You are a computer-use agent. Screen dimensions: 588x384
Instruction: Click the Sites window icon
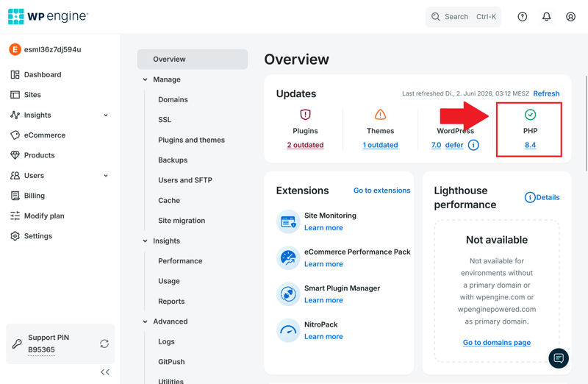(x=15, y=95)
